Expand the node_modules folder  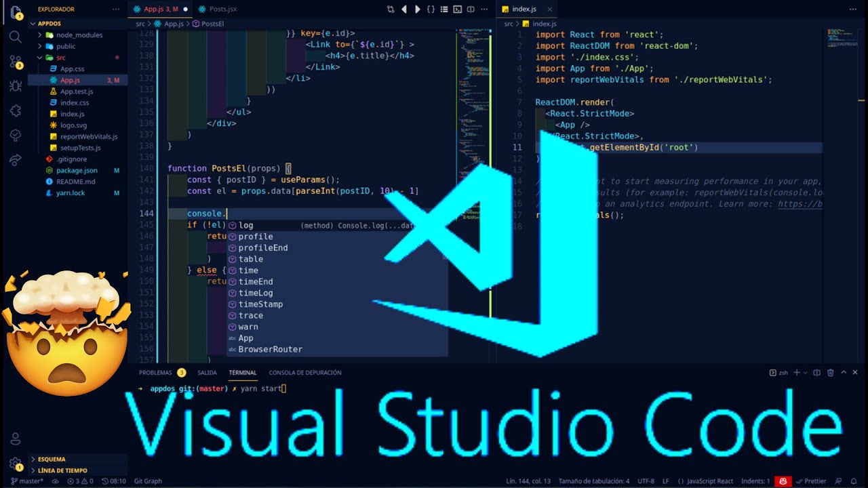(78, 35)
